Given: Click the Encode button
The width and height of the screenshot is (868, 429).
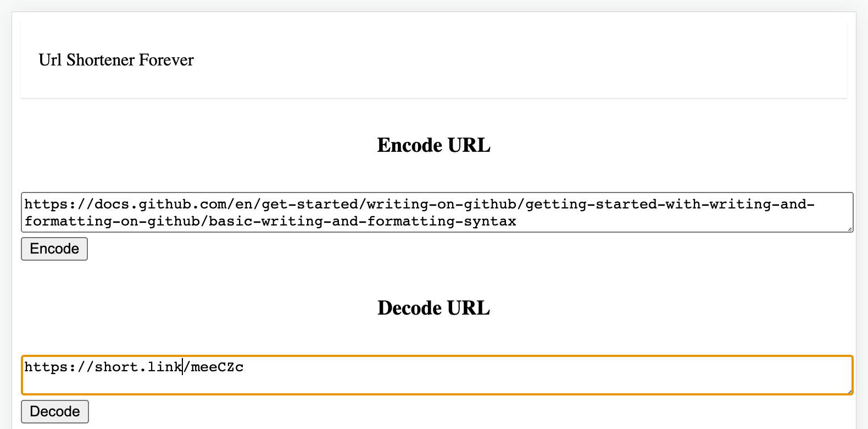Looking at the screenshot, I should tap(54, 249).
